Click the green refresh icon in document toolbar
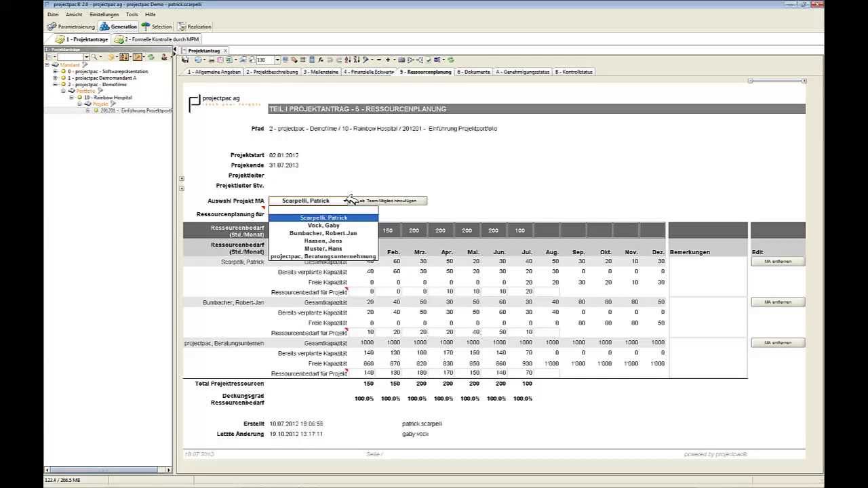 pyautogui.click(x=451, y=60)
